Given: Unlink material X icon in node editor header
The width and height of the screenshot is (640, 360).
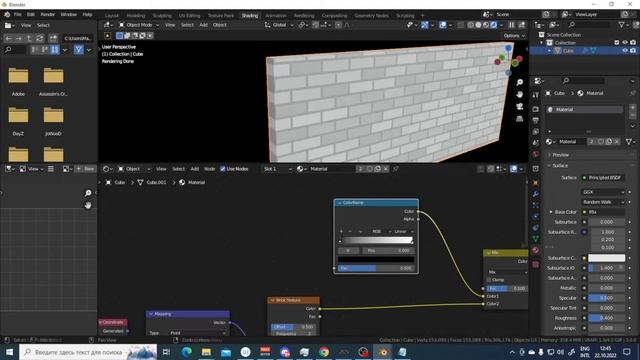Looking at the screenshot, I should (x=386, y=169).
